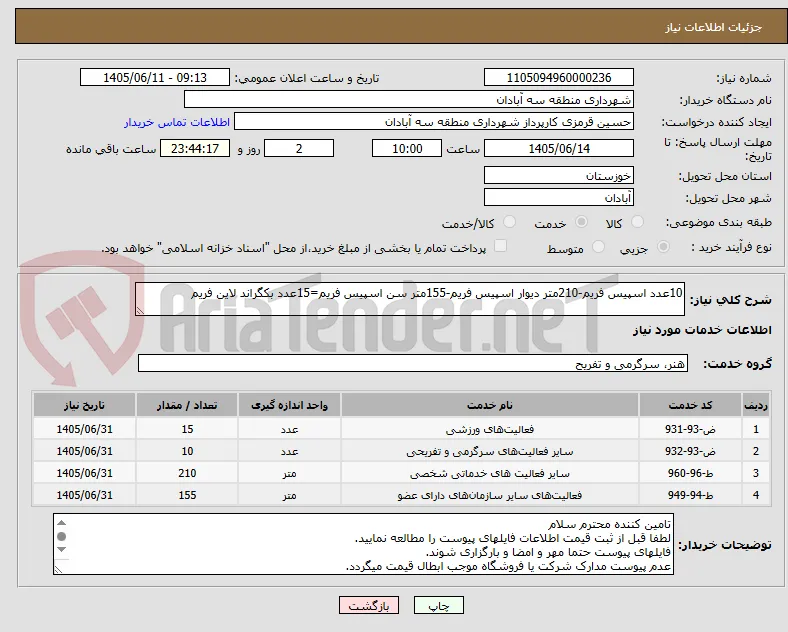Click the واحد اندازه گیری column header
788x632 pixels.
click(x=289, y=405)
